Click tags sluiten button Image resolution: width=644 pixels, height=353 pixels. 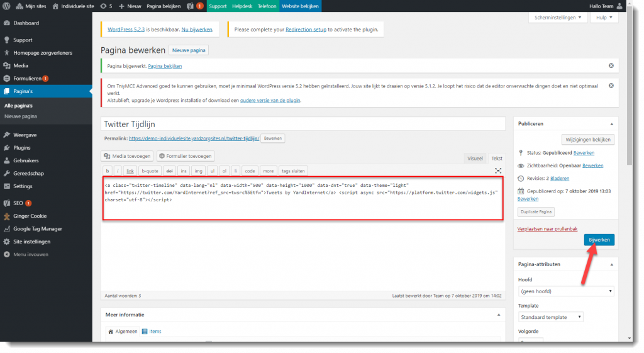click(293, 171)
